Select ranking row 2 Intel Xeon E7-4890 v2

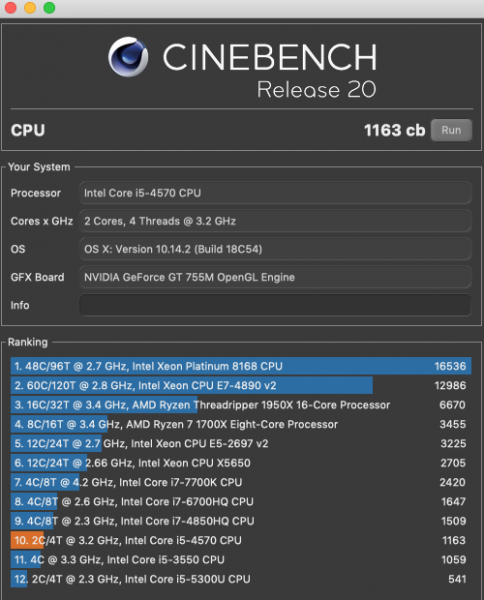[241, 385]
